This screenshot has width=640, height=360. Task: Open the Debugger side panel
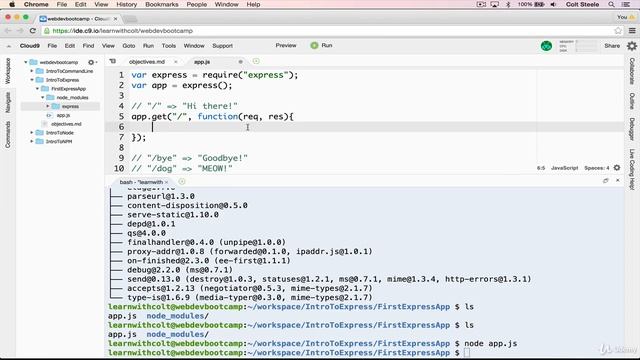coord(632,129)
